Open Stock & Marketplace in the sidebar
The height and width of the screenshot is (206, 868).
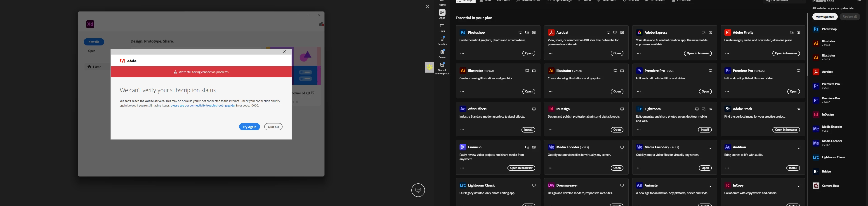(x=442, y=68)
